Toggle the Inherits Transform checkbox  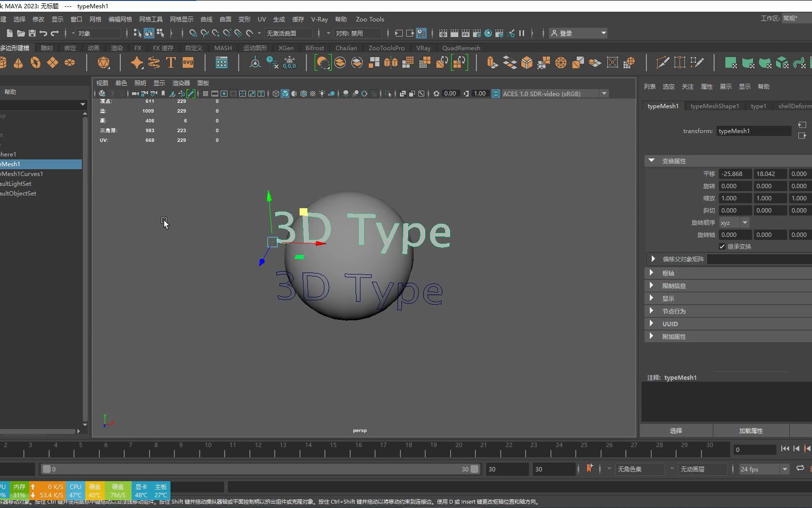tap(722, 246)
